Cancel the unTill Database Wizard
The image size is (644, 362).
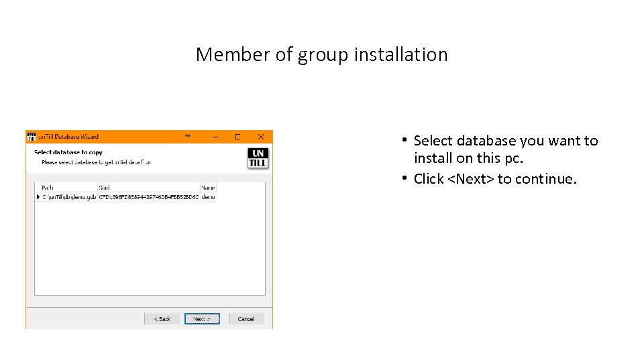(x=246, y=319)
